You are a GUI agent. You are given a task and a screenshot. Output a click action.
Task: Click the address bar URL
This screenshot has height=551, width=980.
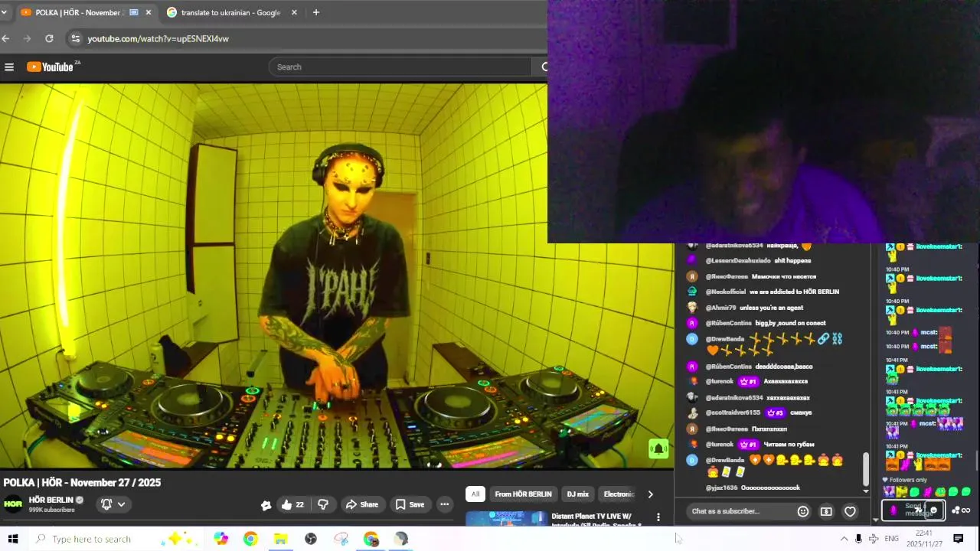[158, 38]
